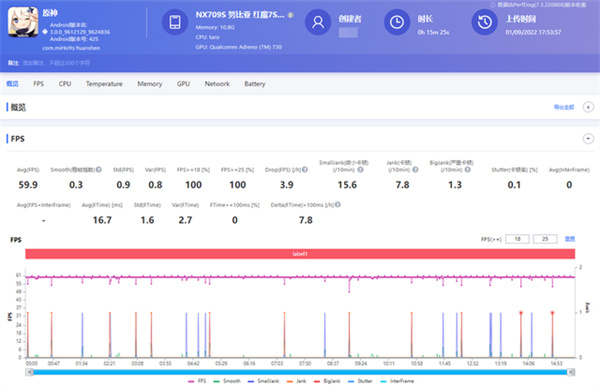The height and width of the screenshot is (386, 600).
Task: Click the upload time 01/09/2022 17:53:57
Action: (x=533, y=32)
